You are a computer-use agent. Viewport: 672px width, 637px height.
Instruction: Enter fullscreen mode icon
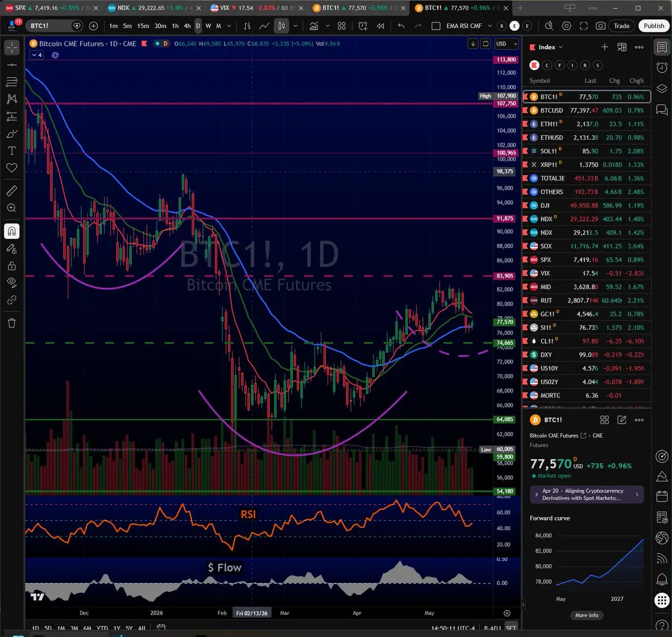584,26
